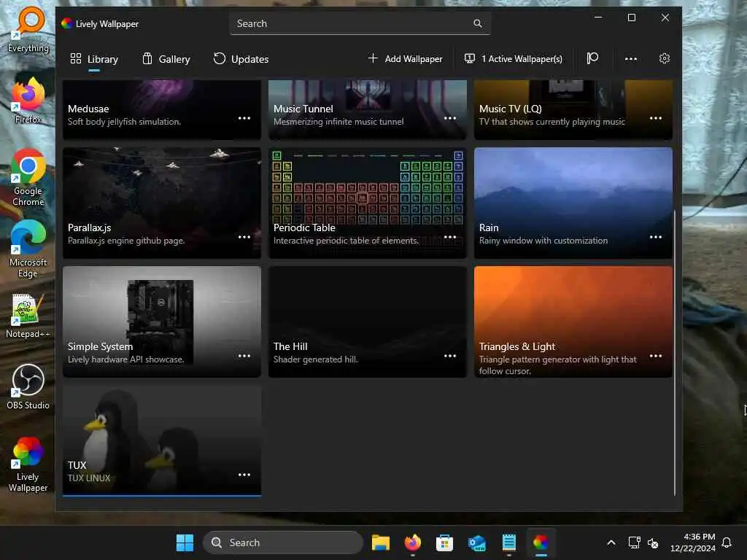
Task: Open options menu for TUX wallpaper
Action: click(x=244, y=474)
